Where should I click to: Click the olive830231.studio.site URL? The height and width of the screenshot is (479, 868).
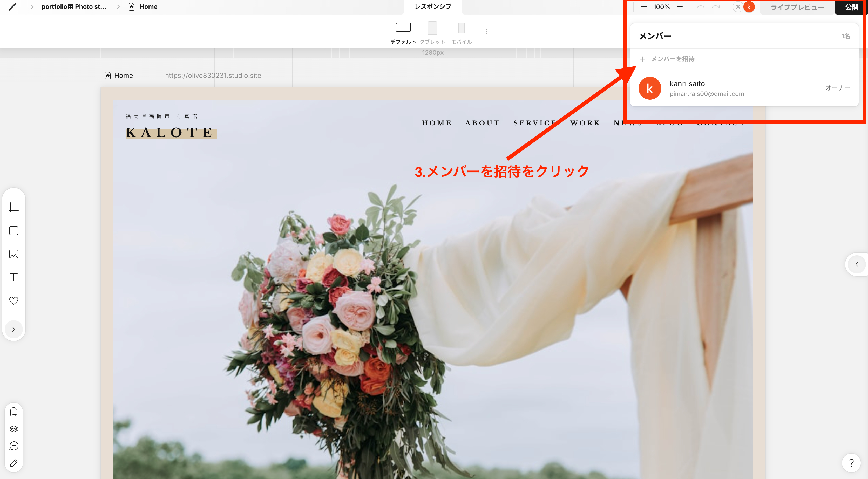[213, 76]
